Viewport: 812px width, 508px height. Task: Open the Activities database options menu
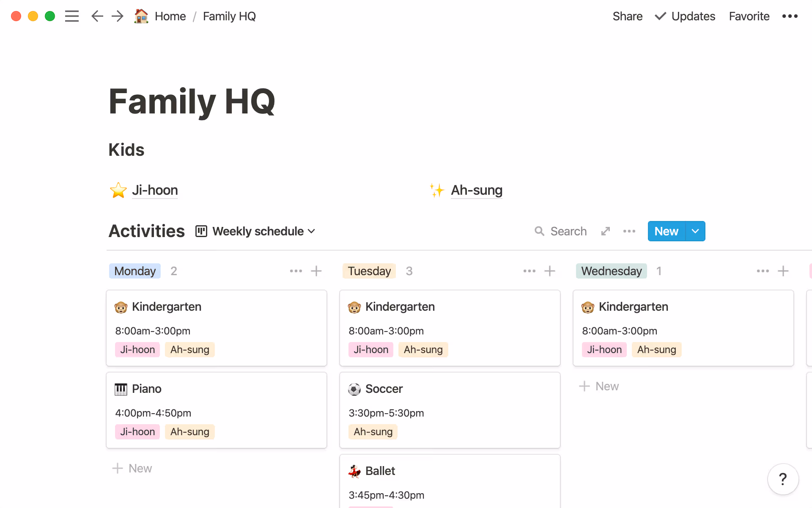tap(629, 231)
